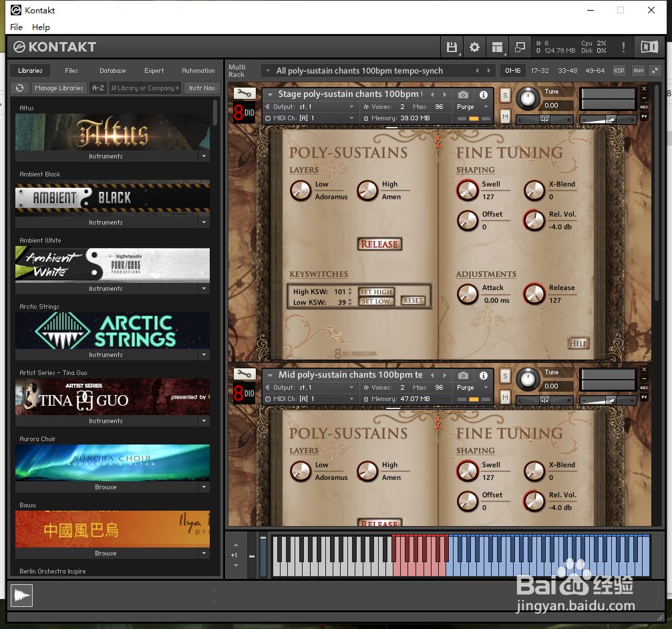Image resolution: width=672 pixels, height=629 pixels.
Task: Toggle PV button on Stage instrument
Action: [x=644, y=116]
